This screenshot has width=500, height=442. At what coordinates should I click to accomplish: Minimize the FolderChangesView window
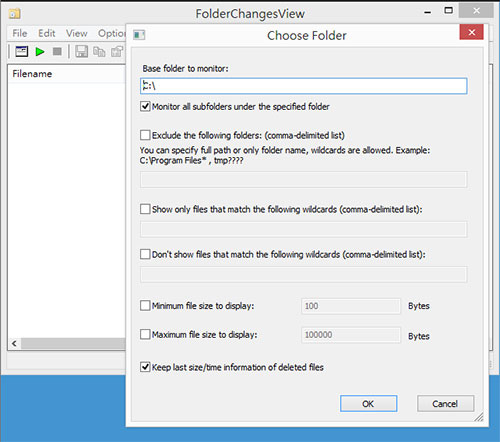pos(428,12)
